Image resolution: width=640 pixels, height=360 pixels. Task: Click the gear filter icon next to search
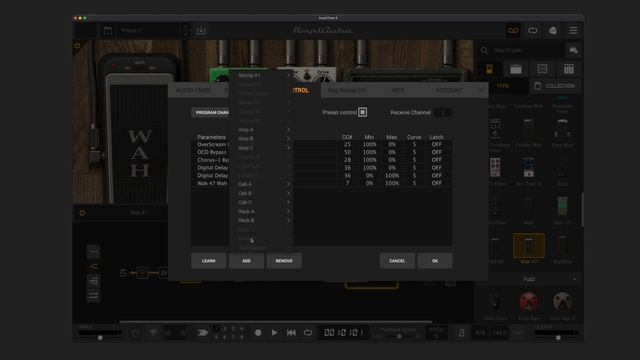tap(573, 50)
